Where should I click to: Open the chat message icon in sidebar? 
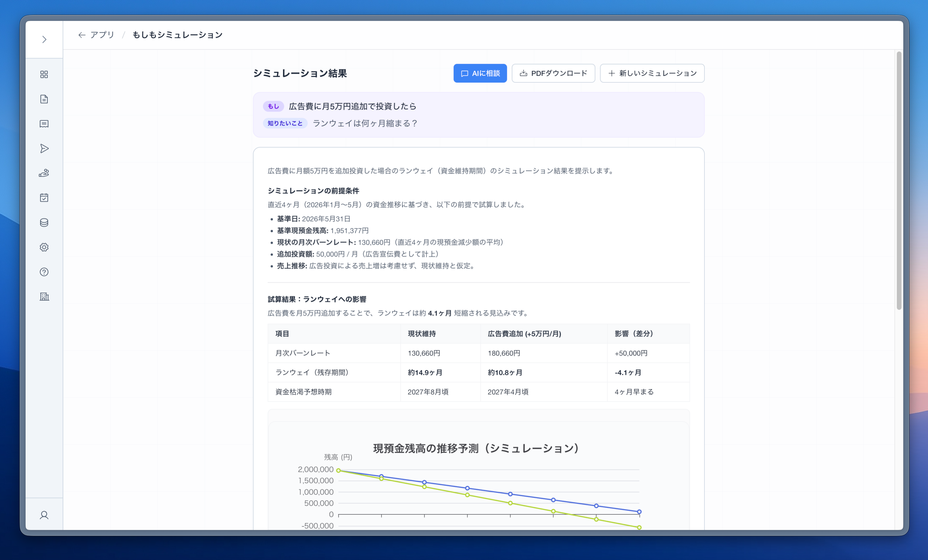click(44, 124)
